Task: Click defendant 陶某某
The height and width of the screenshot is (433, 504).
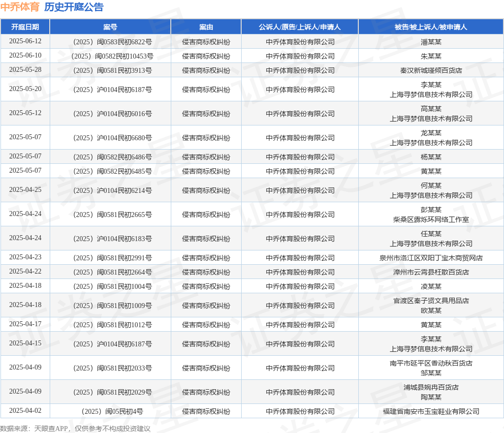Action: click(x=431, y=398)
